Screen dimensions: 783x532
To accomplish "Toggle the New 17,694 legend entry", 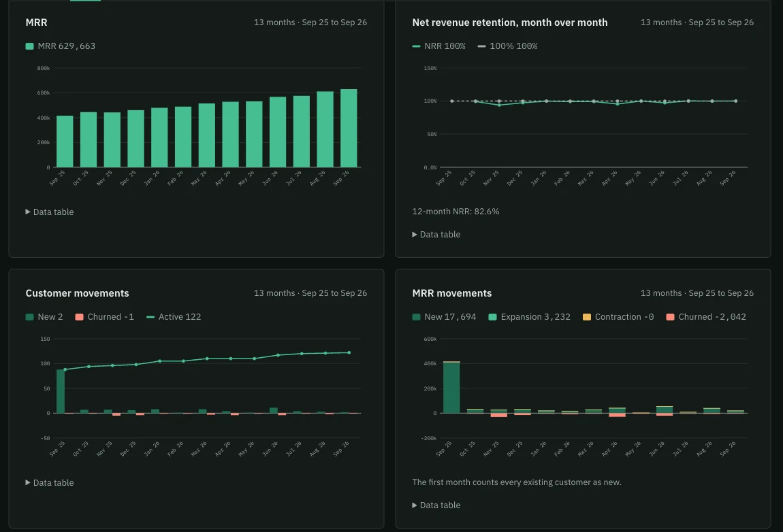I will click(x=444, y=317).
